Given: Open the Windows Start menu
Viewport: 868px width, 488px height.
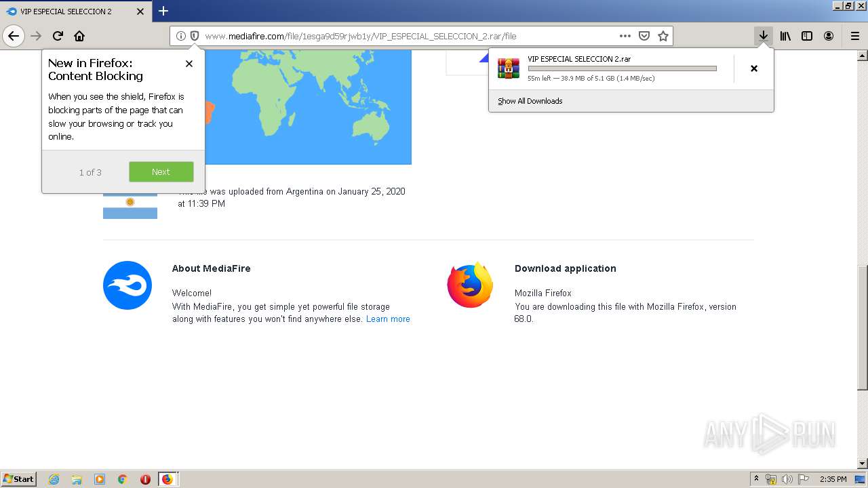Looking at the screenshot, I should [19, 479].
